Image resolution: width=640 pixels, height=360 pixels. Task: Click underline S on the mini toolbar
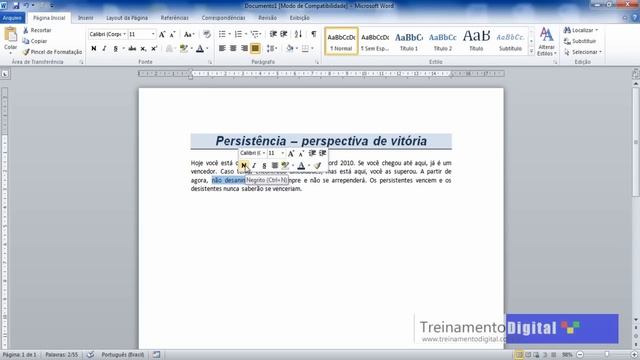[264, 165]
